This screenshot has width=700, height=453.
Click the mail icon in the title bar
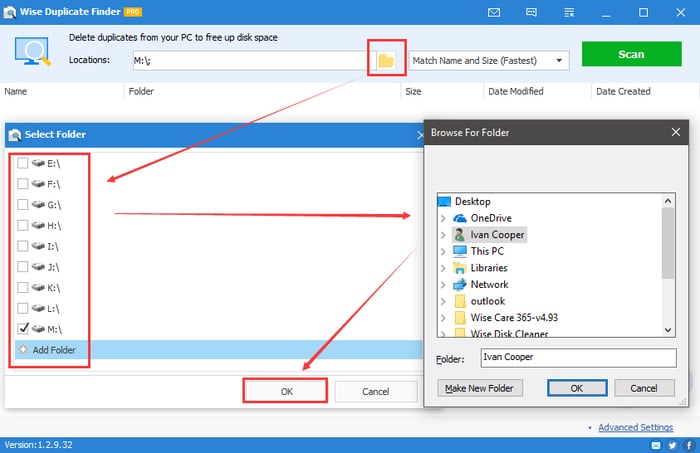click(494, 13)
